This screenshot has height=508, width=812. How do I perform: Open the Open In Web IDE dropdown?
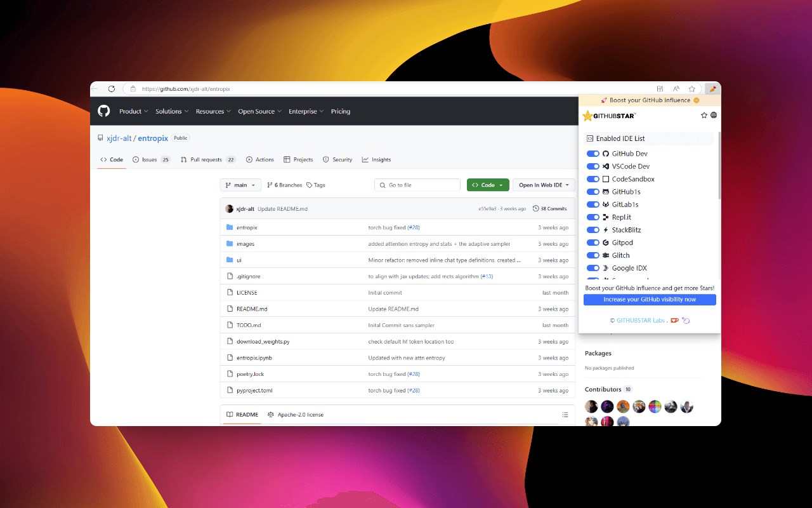544,185
